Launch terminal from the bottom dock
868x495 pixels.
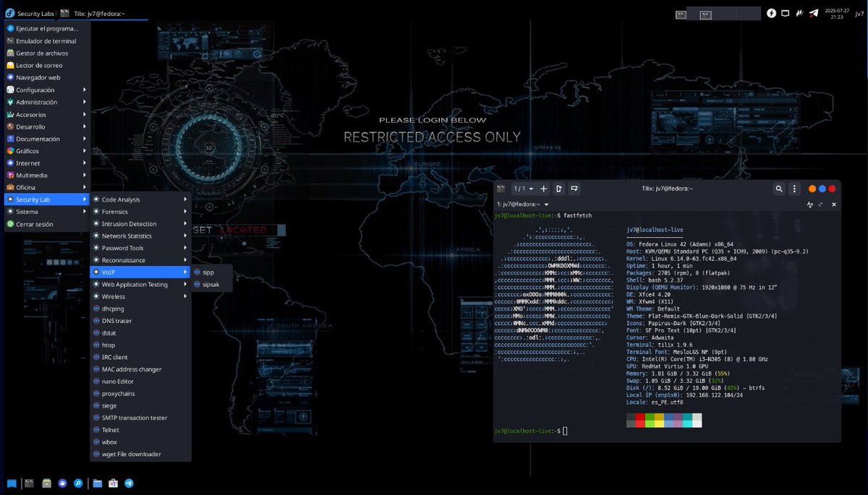click(x=30, y=483)
